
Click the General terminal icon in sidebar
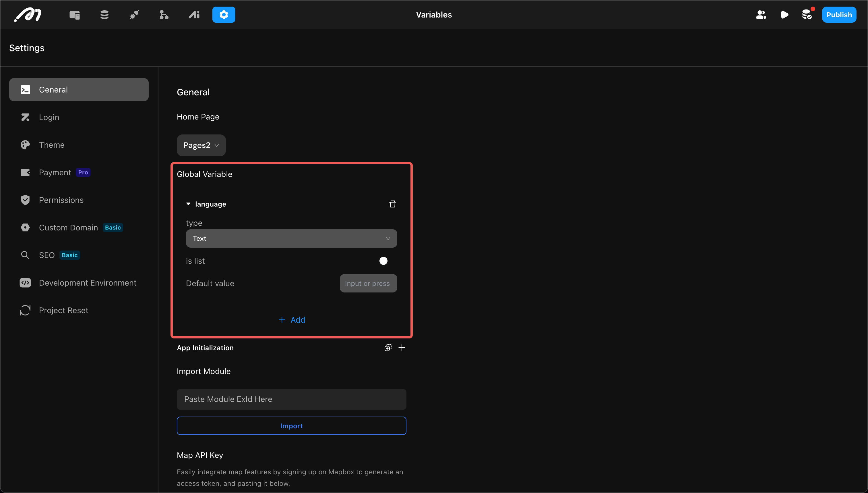point(25,90)
